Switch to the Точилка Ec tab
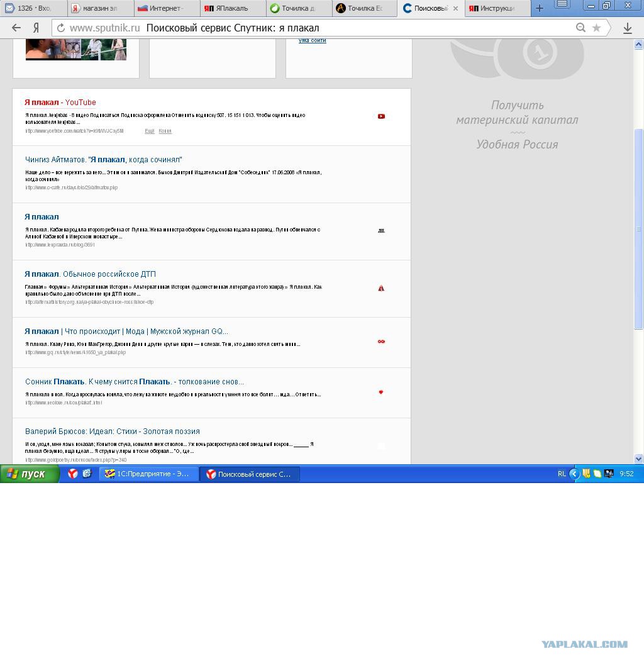This screenshot has height=663, width=644. click(365, 8)
